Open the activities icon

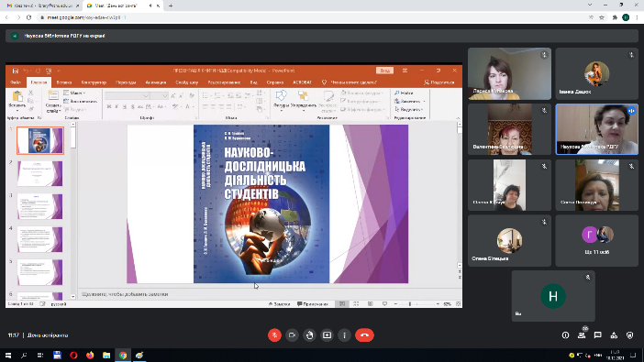614,335
